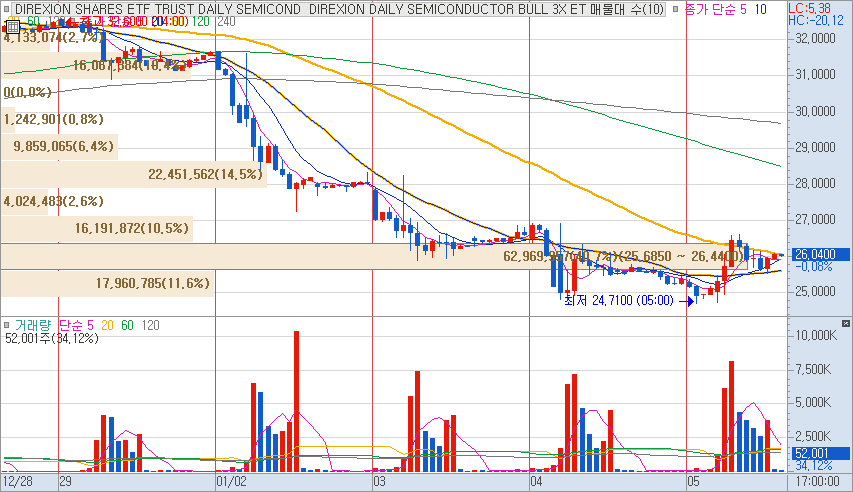
Task: Select volume profile bar 9,859,065(6,4%)
Action: [59, 146]
